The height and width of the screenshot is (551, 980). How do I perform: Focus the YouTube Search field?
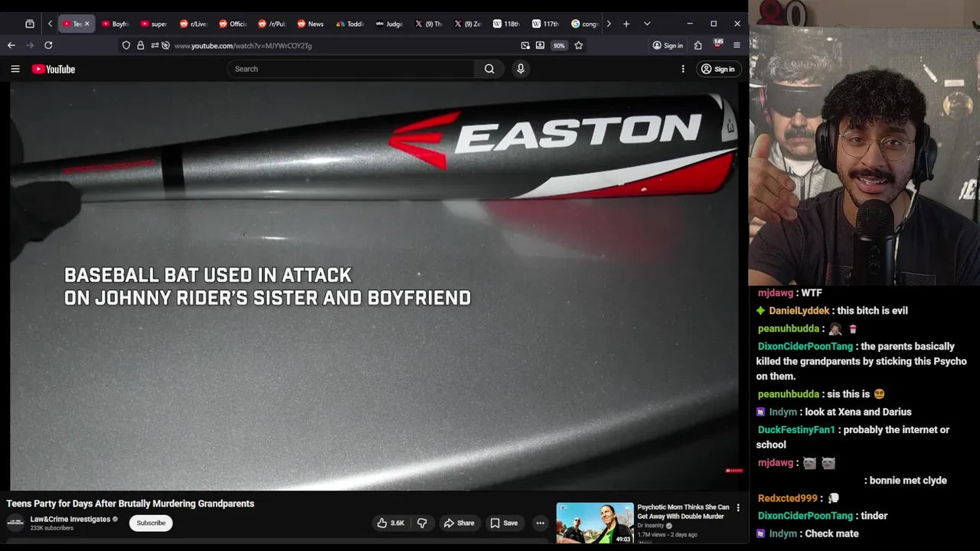click(351, 69)
